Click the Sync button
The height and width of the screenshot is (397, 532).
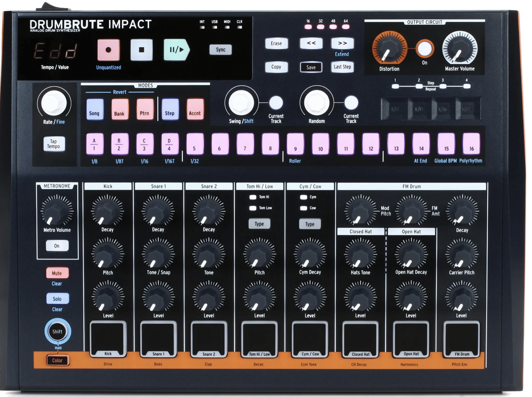coord(221,50)
